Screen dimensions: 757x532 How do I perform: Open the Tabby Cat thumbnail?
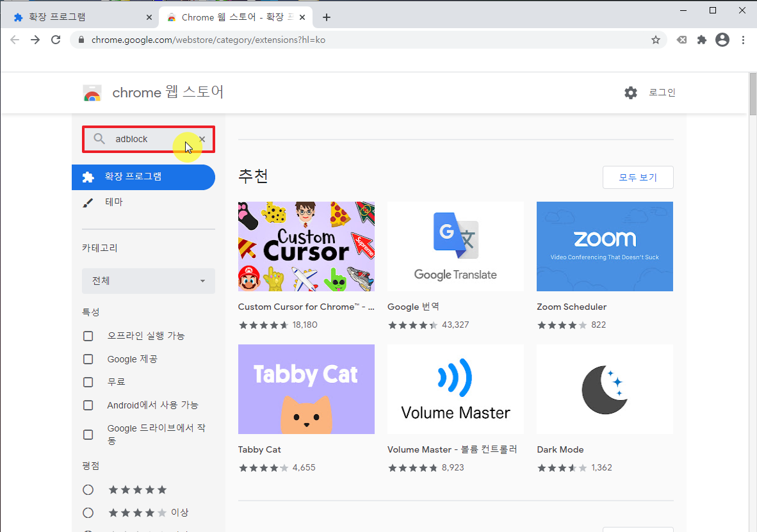306,389
